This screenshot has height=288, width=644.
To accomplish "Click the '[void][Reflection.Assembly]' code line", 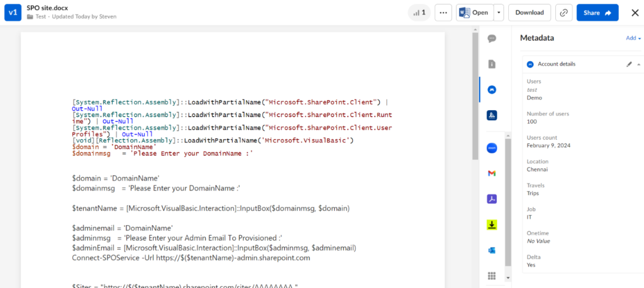I will point(213,140).
